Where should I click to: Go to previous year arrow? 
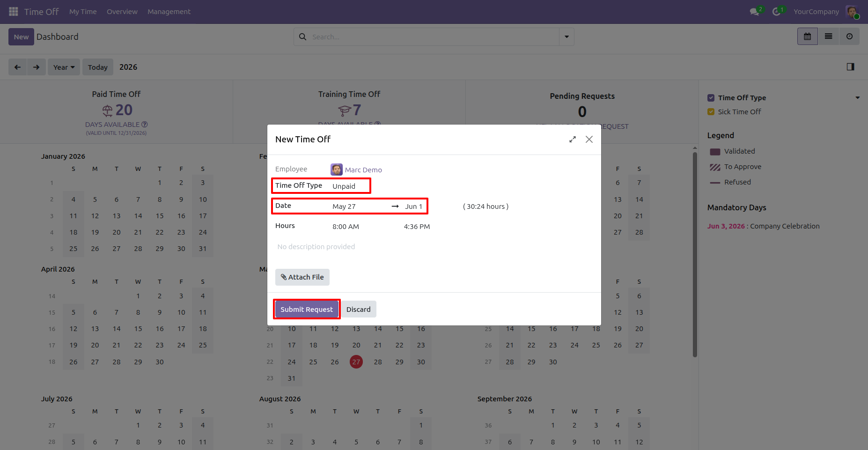click(x=17, y=67)
